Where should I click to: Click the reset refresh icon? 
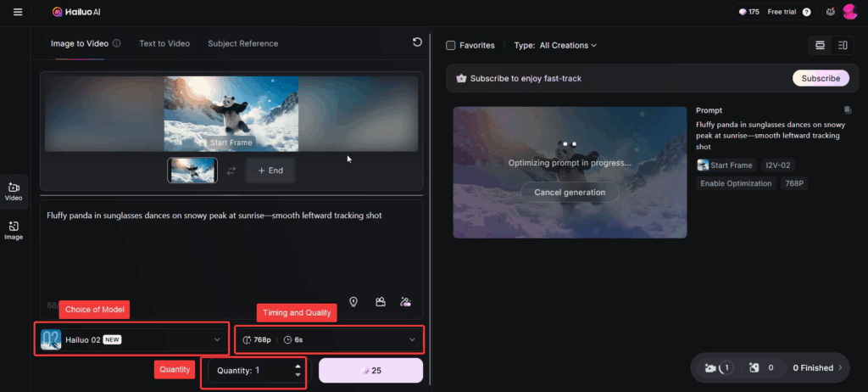point(417,42)
